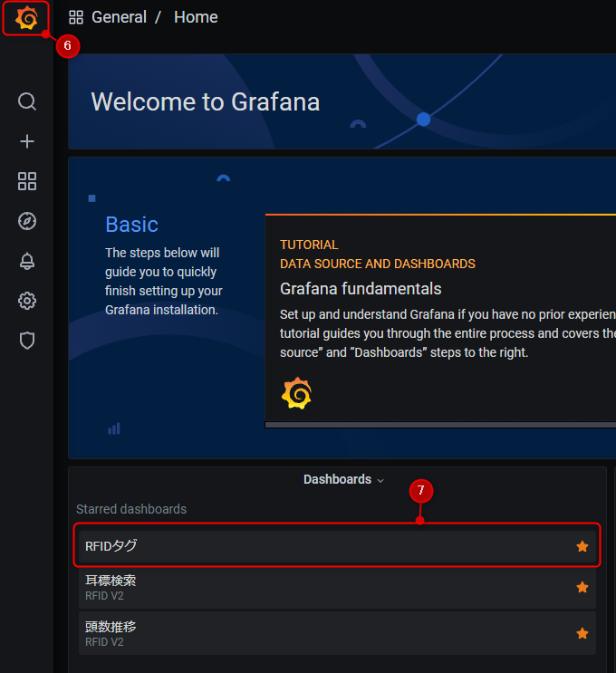Open the Explore compass icon

point(27,221)
